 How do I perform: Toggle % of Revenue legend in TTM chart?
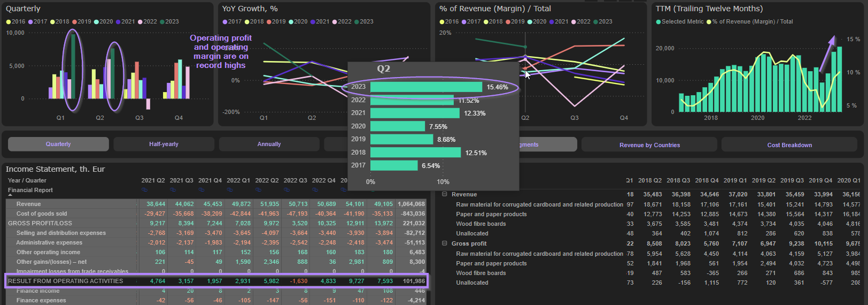click(709, 22)
